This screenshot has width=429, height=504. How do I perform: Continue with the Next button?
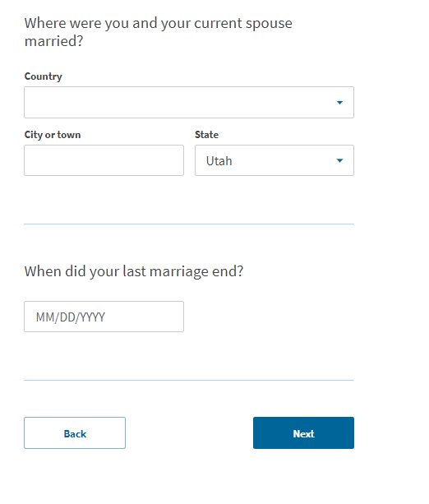(x=303, y=433)
